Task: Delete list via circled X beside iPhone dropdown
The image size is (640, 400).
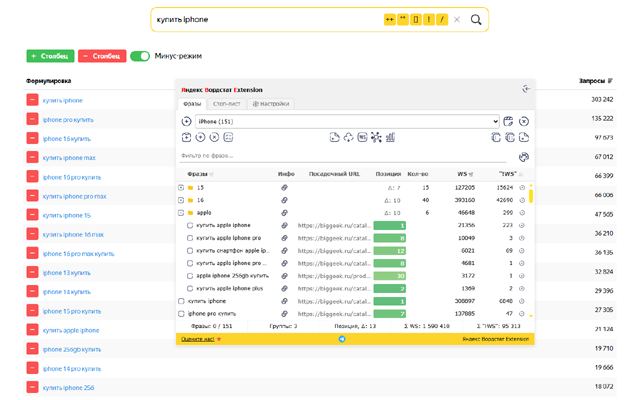Action: click(524, 121)
